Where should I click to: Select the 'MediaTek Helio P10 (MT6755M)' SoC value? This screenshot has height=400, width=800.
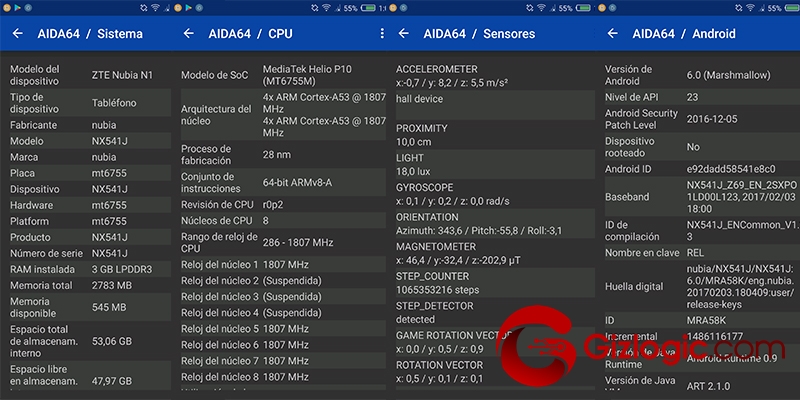coord(307,75)
